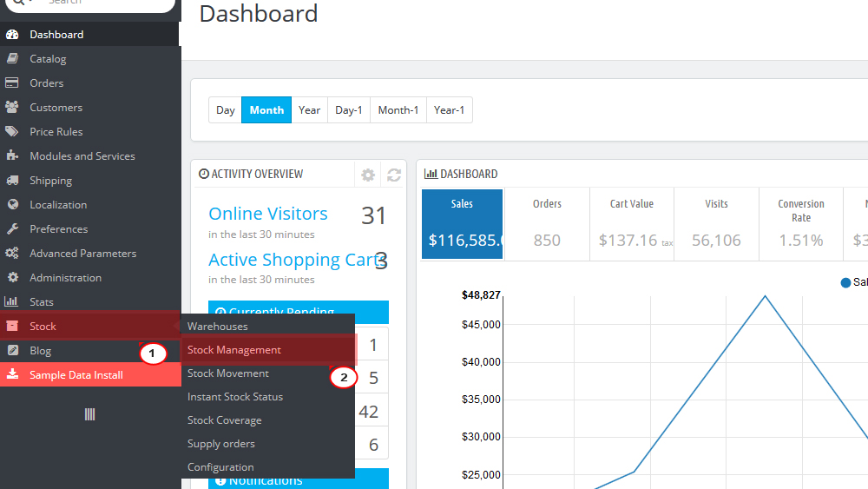Click the Orders credit card icon

tap(11, 83)
